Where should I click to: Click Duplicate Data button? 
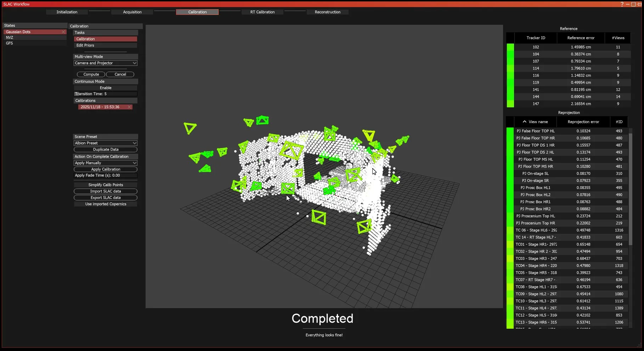pyautogui.click(x=106, y=149)
